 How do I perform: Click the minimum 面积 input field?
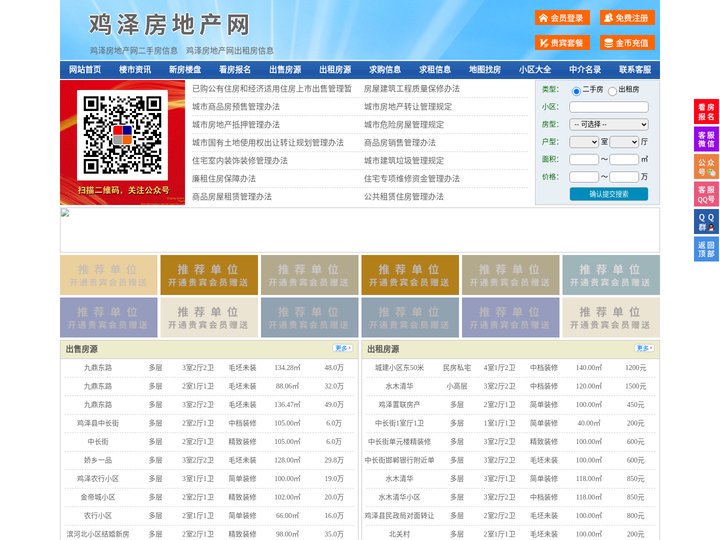pyautogui.click(x=584, y=159)
